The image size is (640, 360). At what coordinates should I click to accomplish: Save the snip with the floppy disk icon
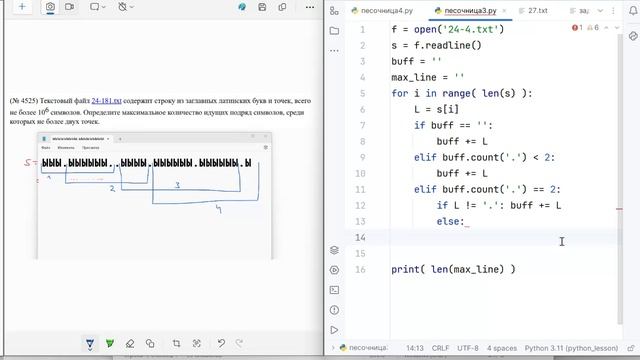(262, 7)
